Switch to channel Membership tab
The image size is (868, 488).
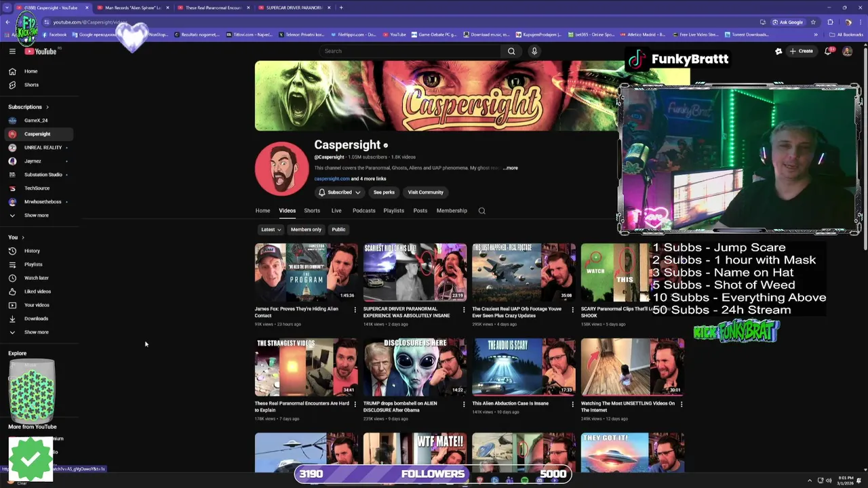(452, 211)
